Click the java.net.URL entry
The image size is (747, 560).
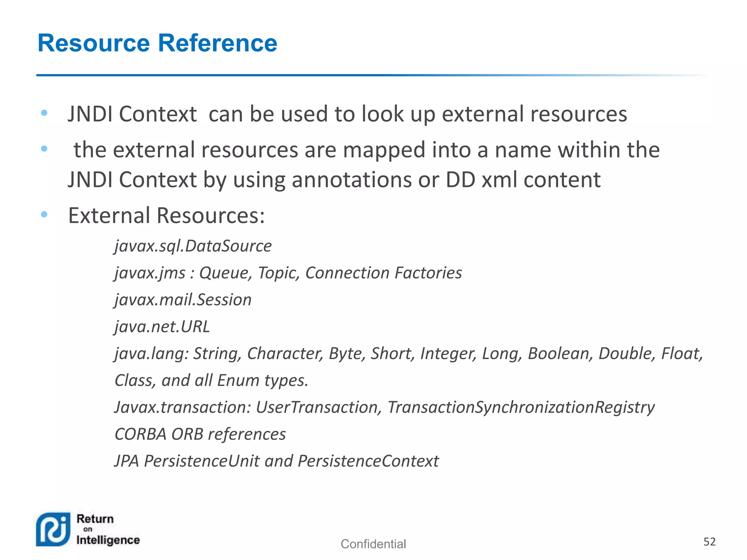(x=162, y=326)
